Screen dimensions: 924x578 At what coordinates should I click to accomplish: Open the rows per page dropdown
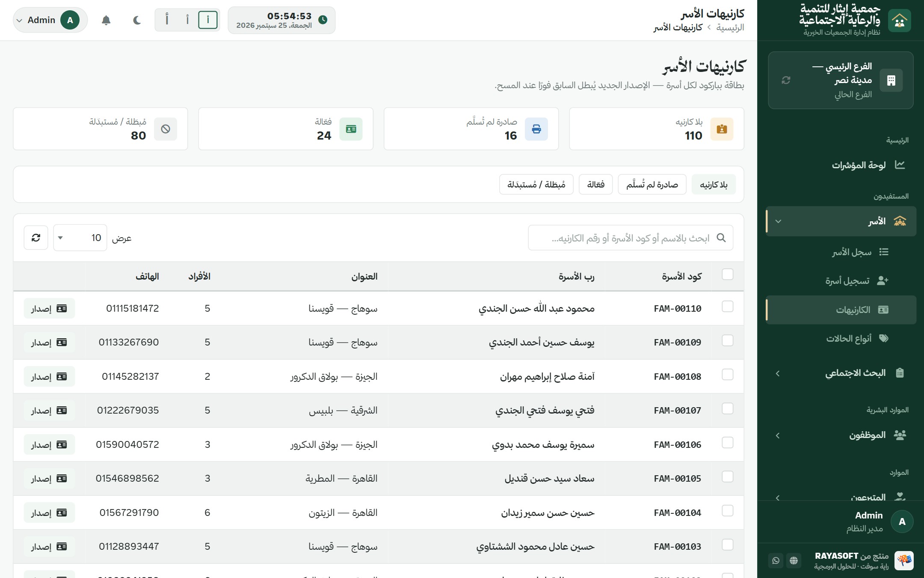pyautogui.click(x=80, y=238)
